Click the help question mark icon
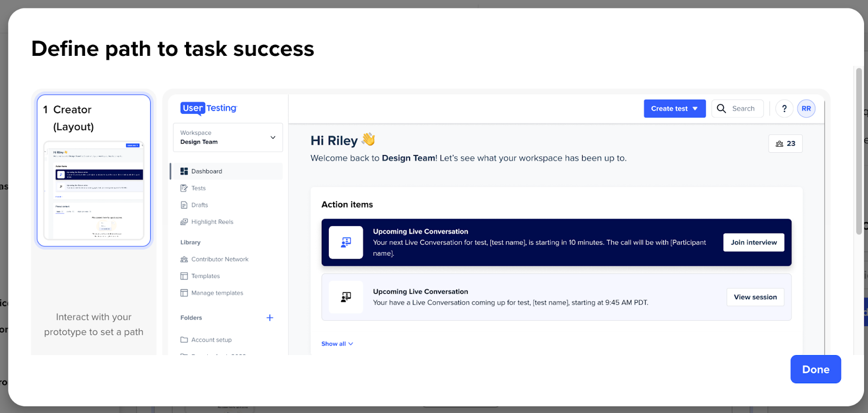This screenshot has width=868, height=413. pos(784,108)
